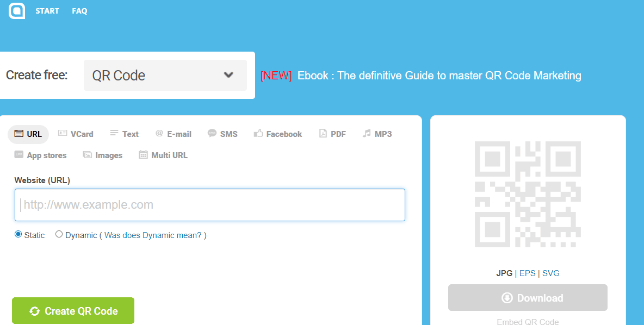The image size is (644, 325).
Task: Select SVG as download format
Action: point(550,273)
